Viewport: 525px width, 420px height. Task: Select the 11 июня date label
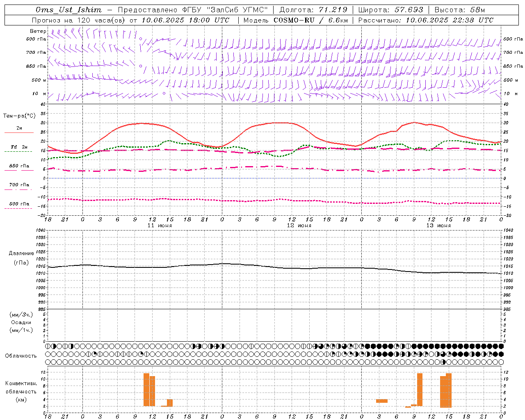click(160, 226)
